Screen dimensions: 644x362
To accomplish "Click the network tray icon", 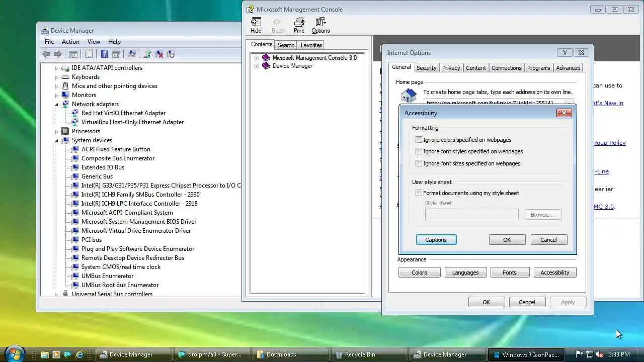I will pos(589,354).
